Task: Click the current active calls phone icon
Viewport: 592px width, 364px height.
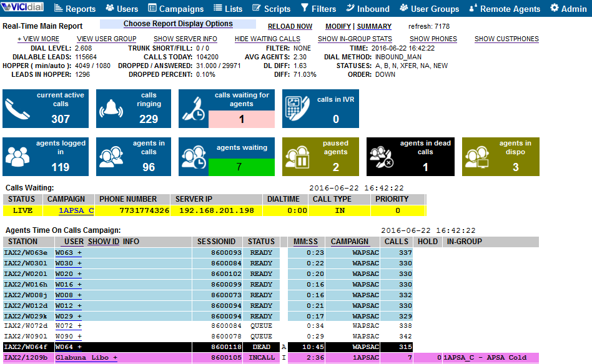Action: coord(17,108)
